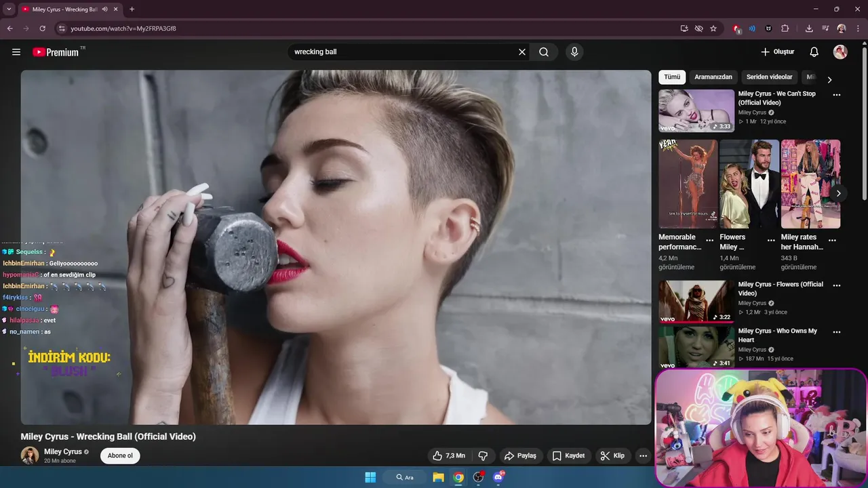Open media controls icon in toolbar
The width and height of the screenshot is (868, 488).
tap(825, 28)
